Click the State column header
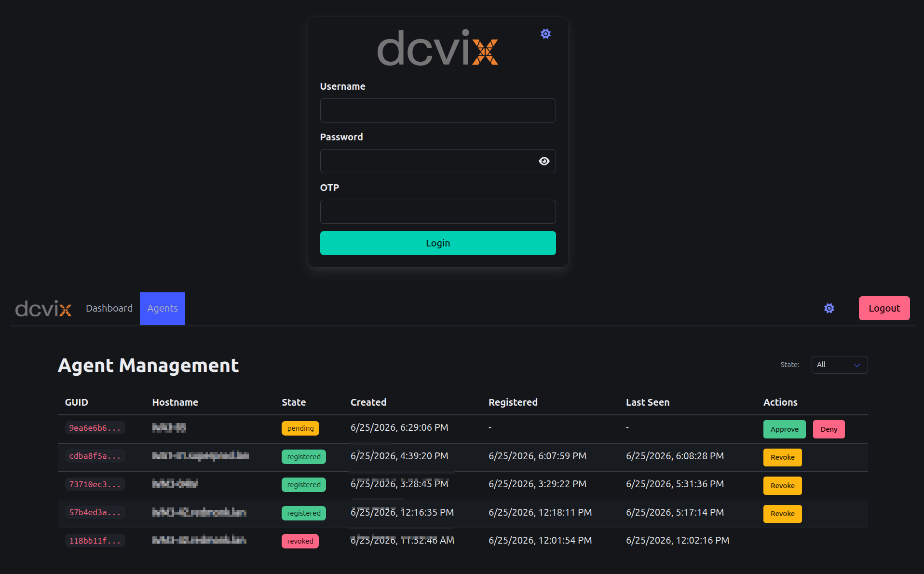The height and width of the screenshot is (574, 924). [x=294, y=402]
